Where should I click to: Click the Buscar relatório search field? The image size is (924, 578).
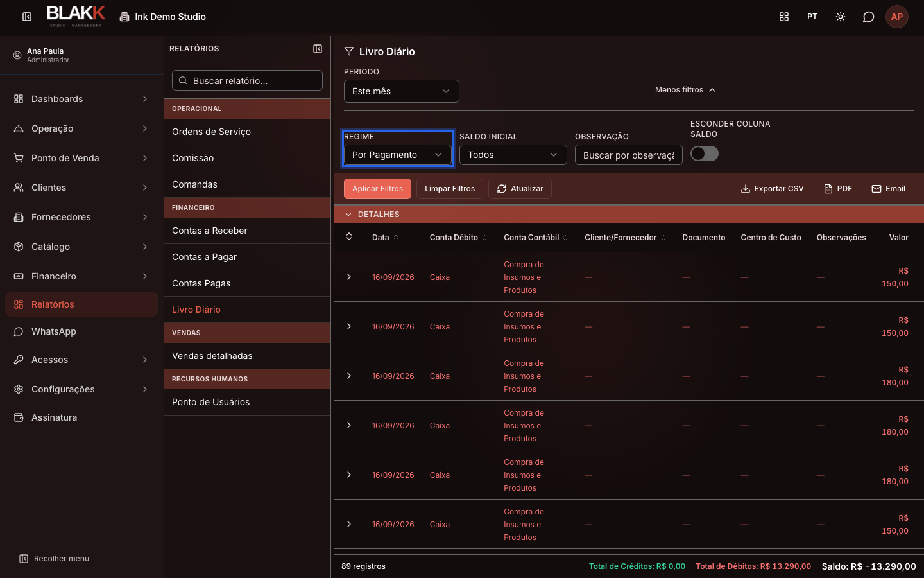pyautogui.click(x=248, y=80)
